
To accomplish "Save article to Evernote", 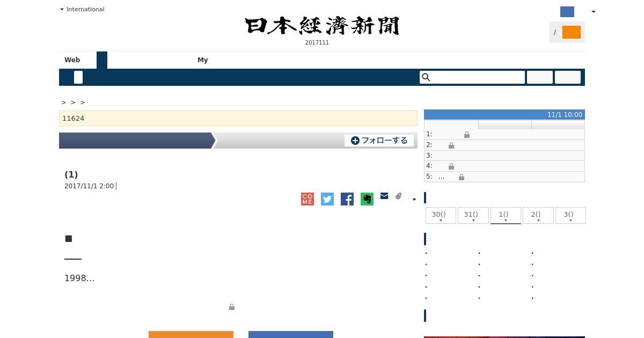I will [x=367, y=199].
